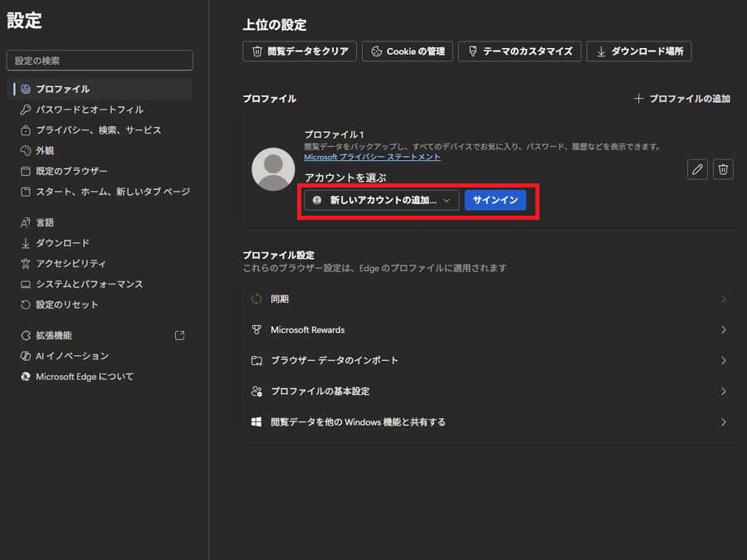Viewport: 747px width, 560px height.
Task: Click Cookie の管理 button
Action: coord(408,51)
